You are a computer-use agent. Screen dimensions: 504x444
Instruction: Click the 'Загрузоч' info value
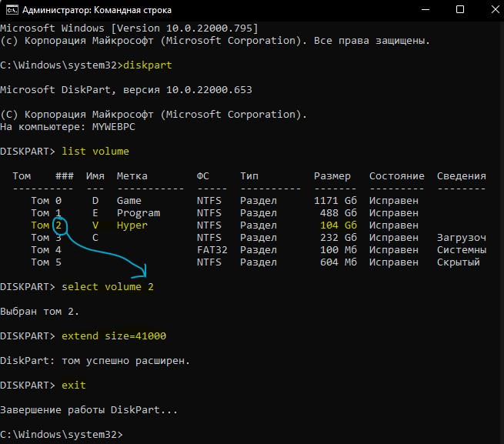(x=461, y=238)
